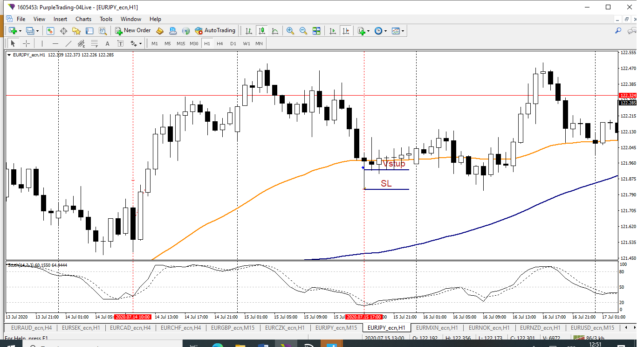The image size is (644, 347).
Task: Switch timeframe to MN
Action: point(259,43)
